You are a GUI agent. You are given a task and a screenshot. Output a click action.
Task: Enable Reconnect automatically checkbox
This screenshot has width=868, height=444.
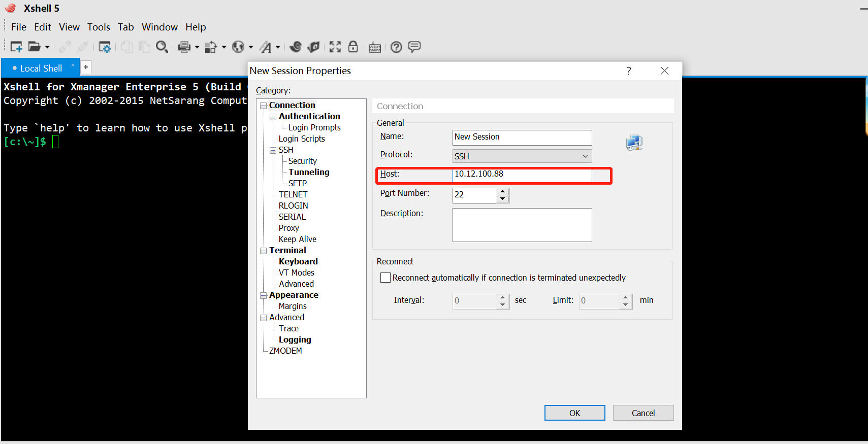[385, 278]
